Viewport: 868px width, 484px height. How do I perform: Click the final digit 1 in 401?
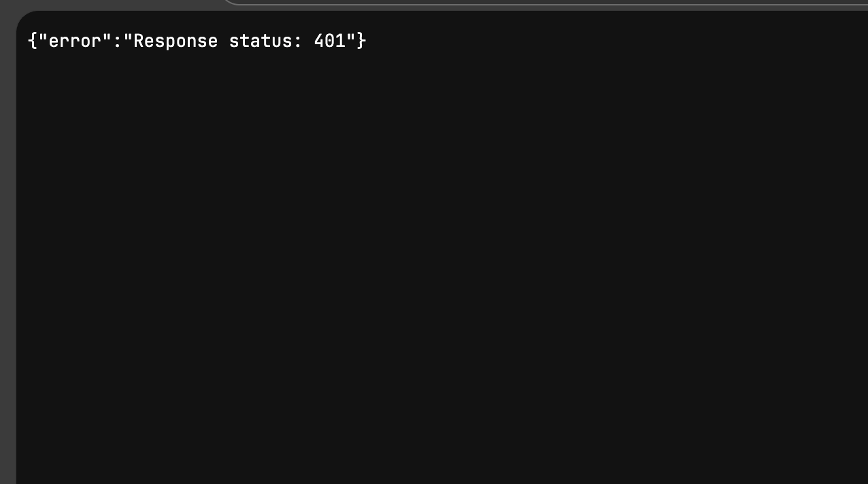pos(341,41)
